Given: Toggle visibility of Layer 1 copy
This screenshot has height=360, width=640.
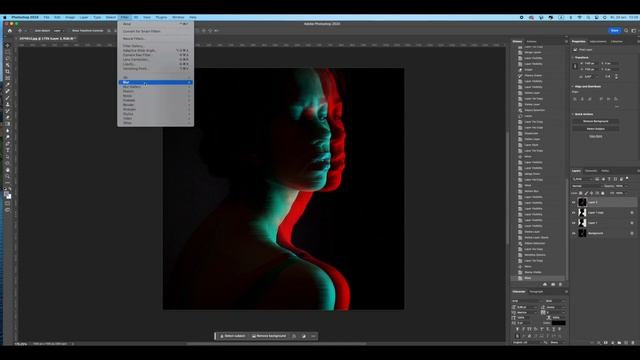Looking at the screenshot, I should [x=574, y=213].
